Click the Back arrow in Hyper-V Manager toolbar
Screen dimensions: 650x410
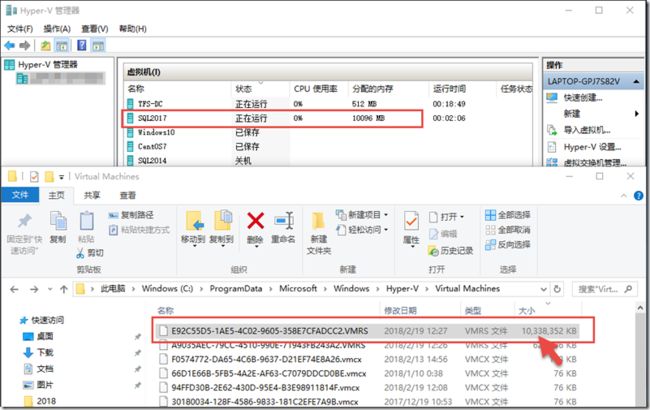(10, 46)
